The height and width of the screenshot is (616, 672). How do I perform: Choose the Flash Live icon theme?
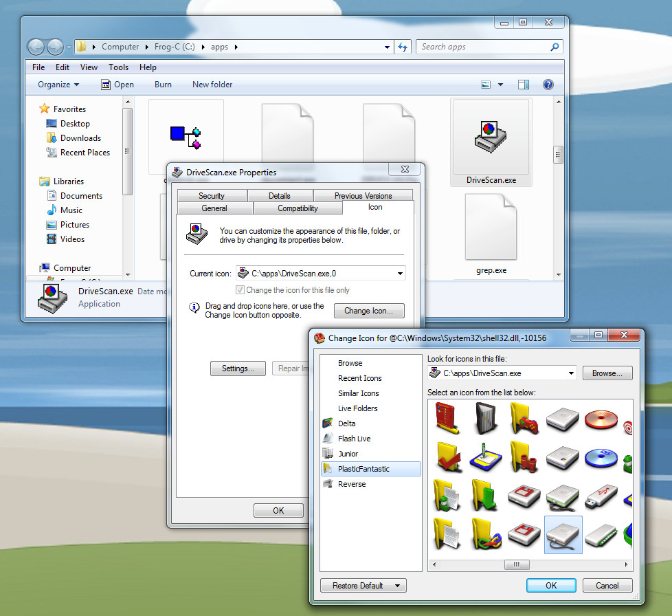354,439
